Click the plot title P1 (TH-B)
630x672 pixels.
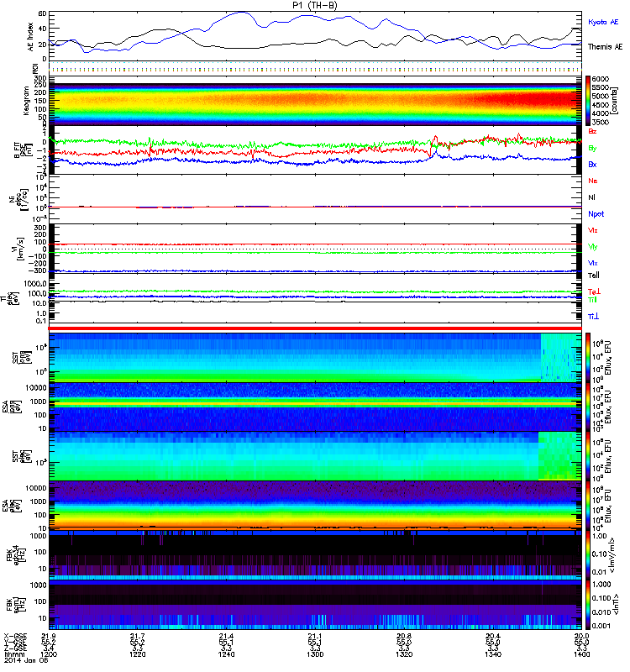(x=315, y=5)
